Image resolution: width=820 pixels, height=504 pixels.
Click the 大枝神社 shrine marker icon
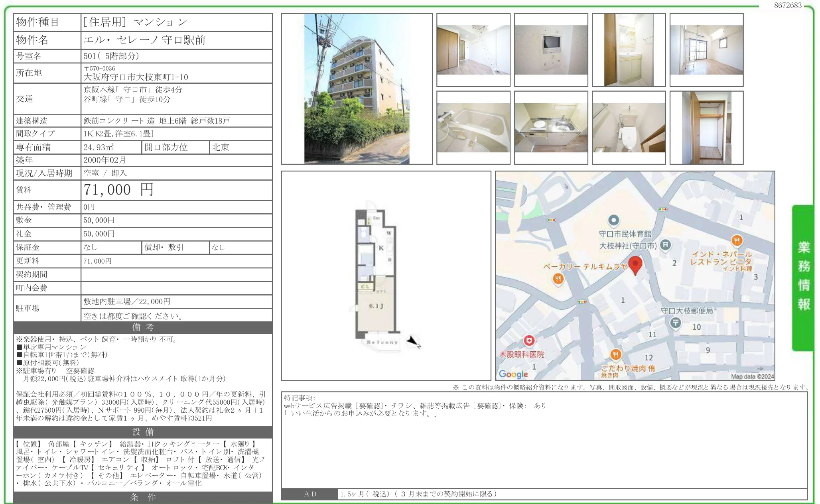click(x=665, y=245)
